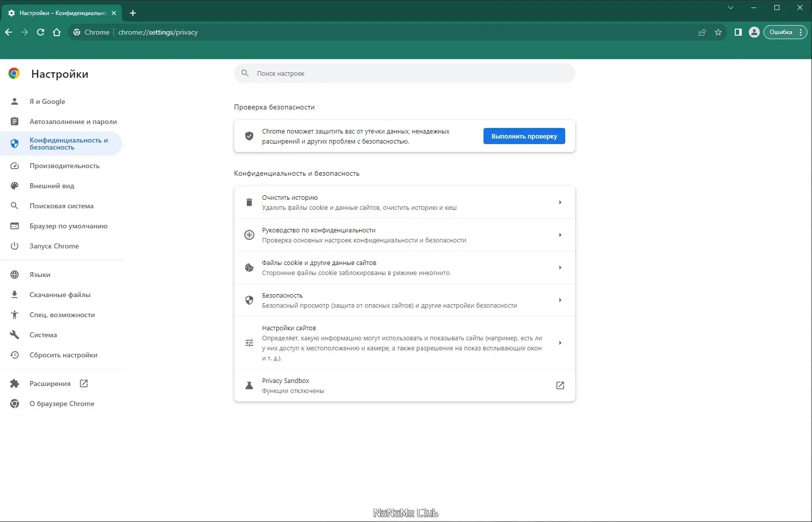
Task: Bookmark this page with the star icon
Action: pos(718,32)
